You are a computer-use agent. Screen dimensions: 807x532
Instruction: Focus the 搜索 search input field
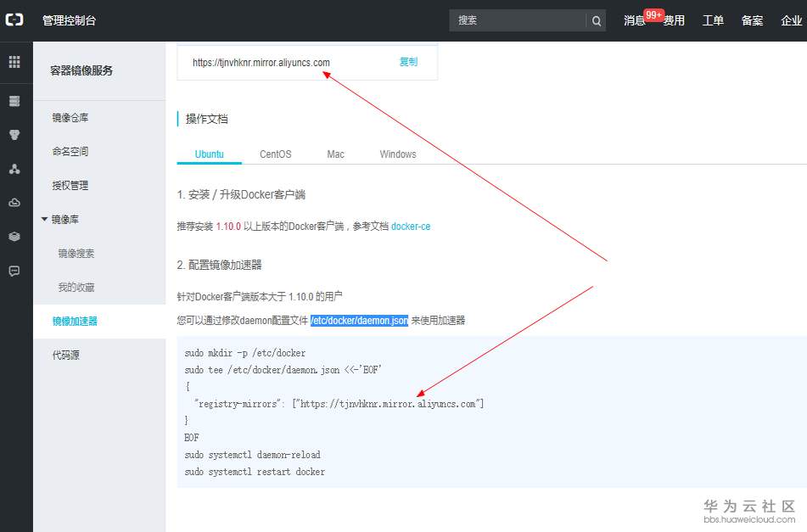[x=518, y=20]
